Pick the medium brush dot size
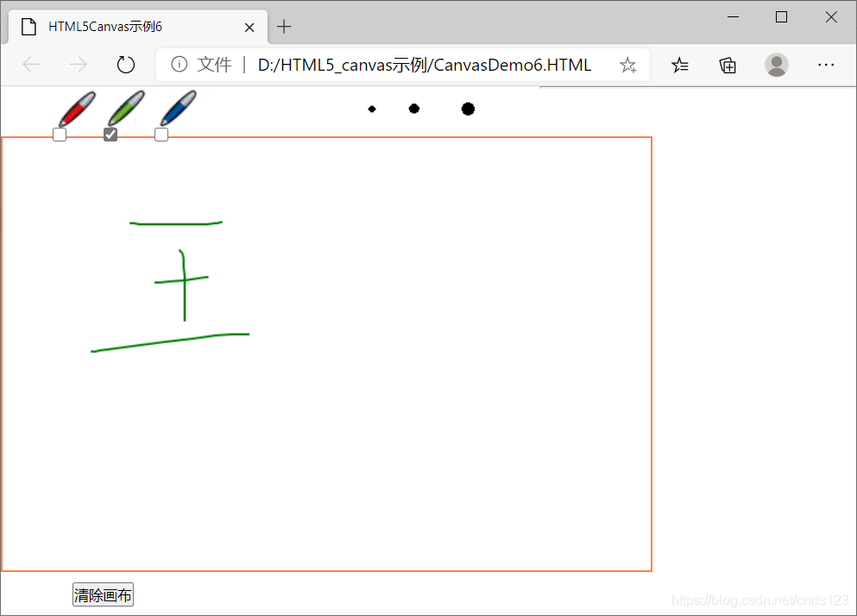 414,108
